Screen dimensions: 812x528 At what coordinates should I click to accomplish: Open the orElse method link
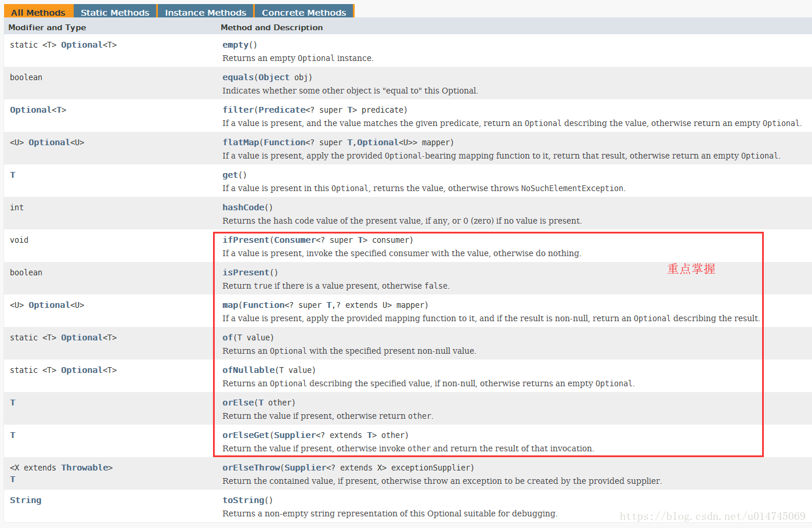(x=238, y=403)
